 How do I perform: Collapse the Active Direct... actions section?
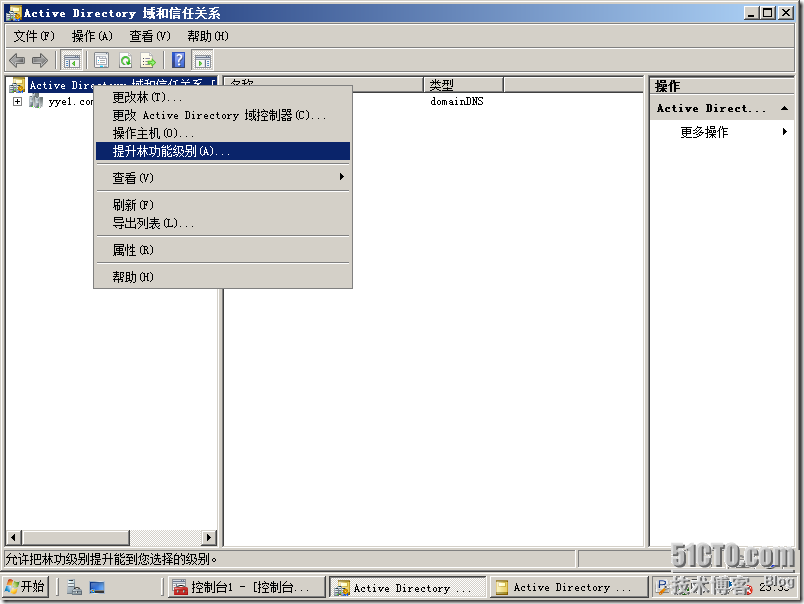784,108
